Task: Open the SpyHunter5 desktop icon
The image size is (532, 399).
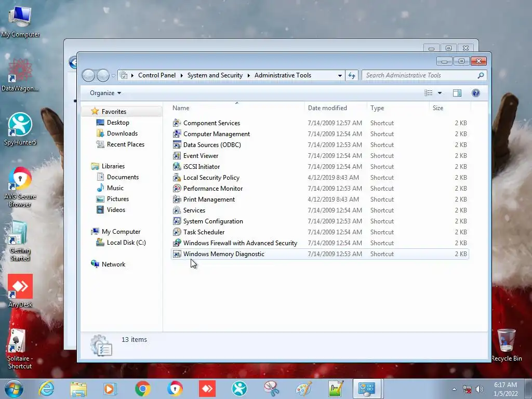Action: 20,129
